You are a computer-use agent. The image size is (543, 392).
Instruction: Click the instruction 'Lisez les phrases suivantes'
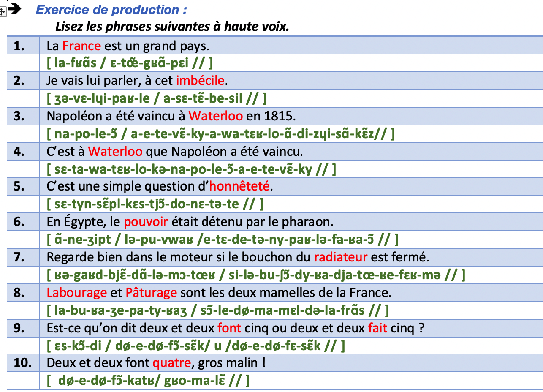[172, 27]
